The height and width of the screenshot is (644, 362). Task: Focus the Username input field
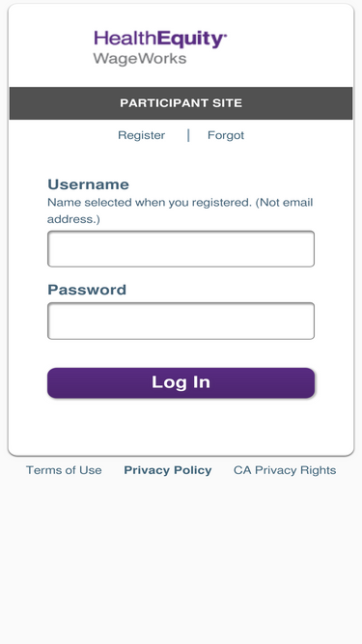click(181, 249)
